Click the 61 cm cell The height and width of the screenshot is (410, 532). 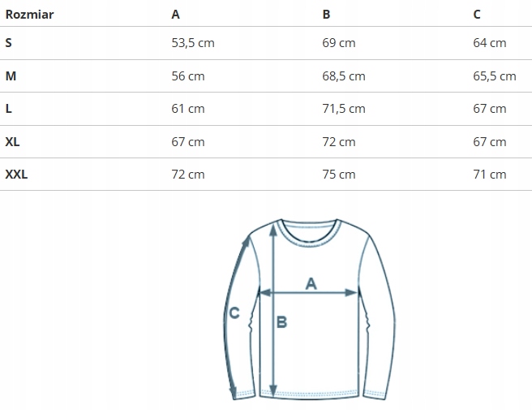(188, 109)
